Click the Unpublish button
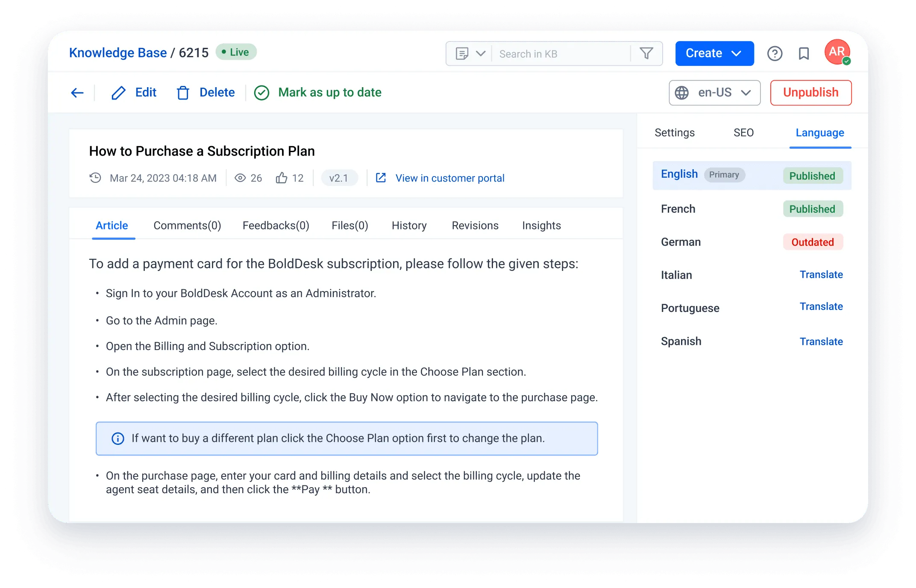 click(x=810, y=92)
